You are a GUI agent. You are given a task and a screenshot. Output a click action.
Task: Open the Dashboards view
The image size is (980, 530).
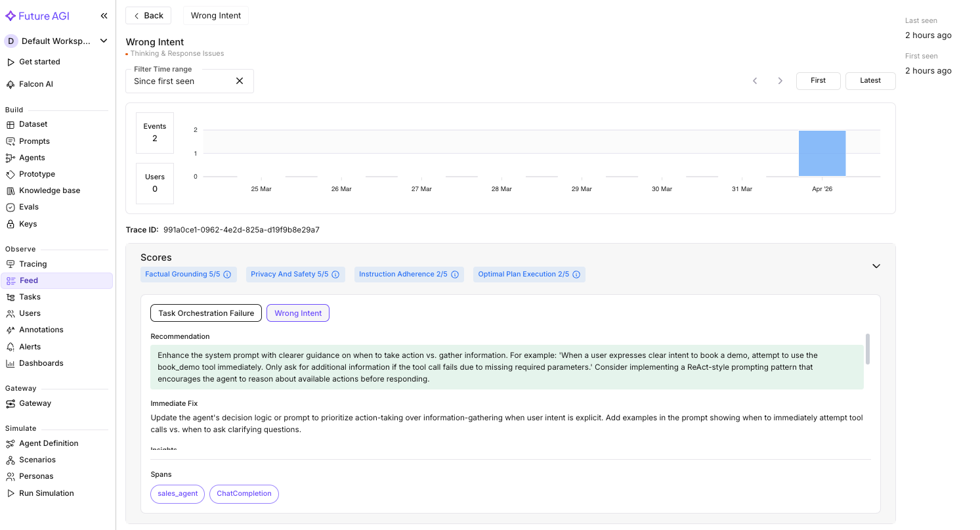pyautogui.click(x=41, y=363)
